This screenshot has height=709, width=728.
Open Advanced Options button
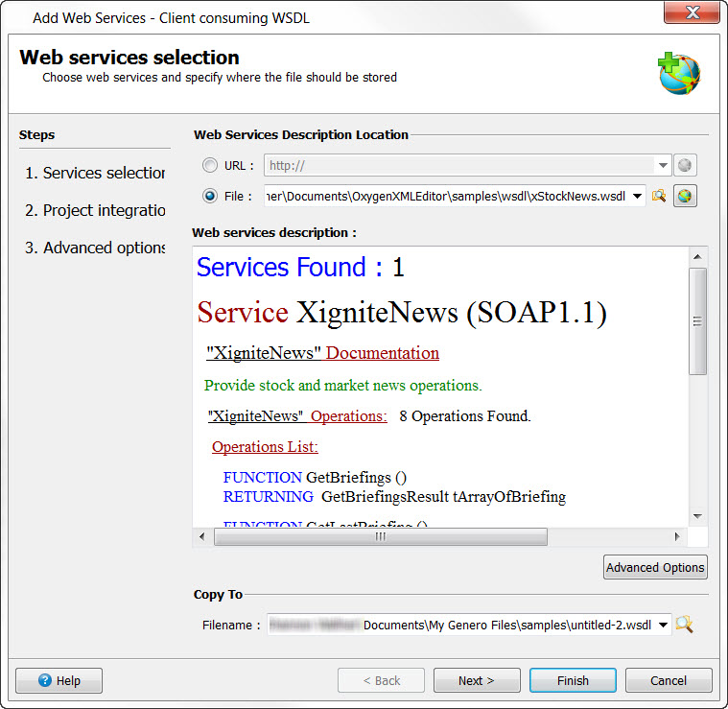click(655, 567)
